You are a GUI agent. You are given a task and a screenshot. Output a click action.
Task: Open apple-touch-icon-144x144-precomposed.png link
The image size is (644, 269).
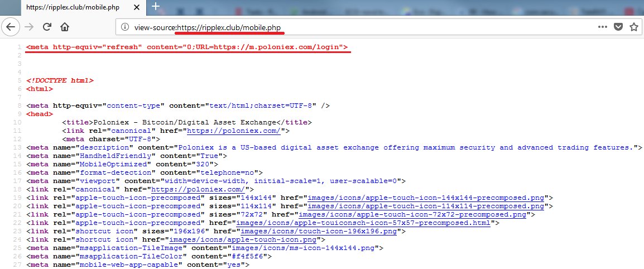click(x=426, y=198)
